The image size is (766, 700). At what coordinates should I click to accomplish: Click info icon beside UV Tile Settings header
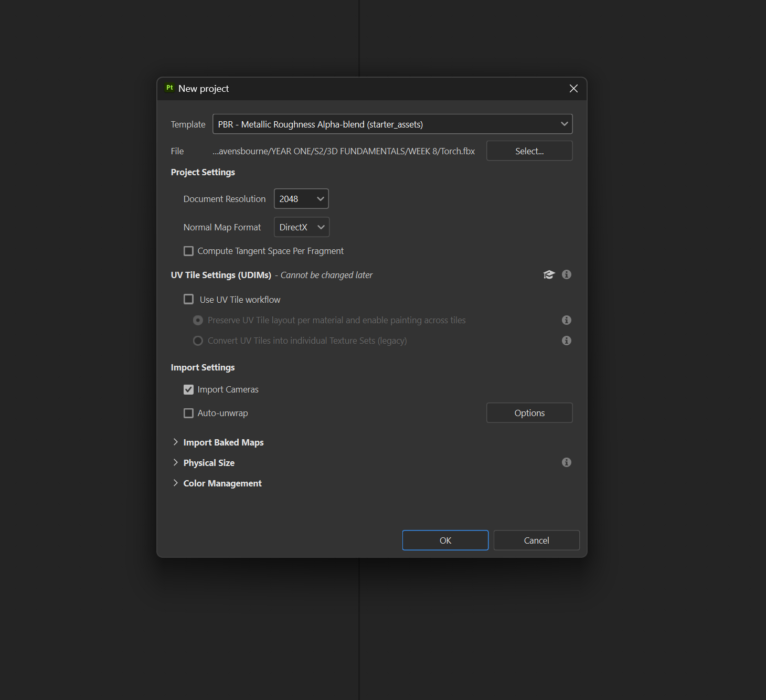point(567,274)
